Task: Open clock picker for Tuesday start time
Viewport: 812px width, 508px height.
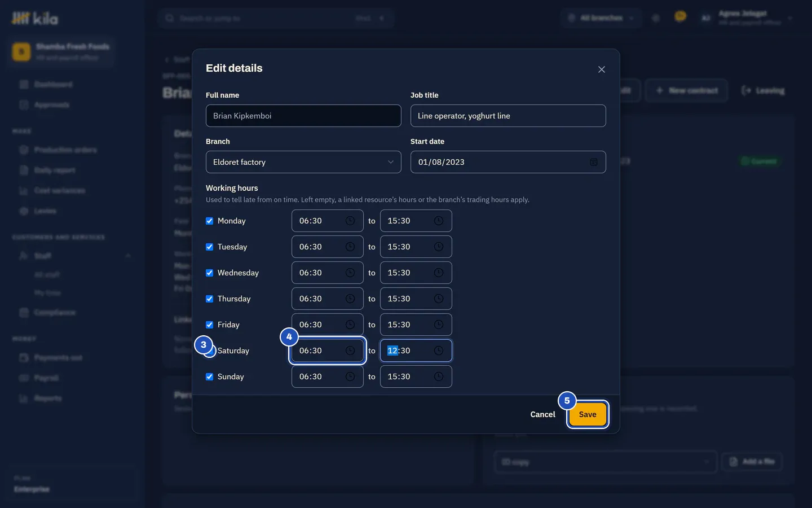Action: [350, 247]
